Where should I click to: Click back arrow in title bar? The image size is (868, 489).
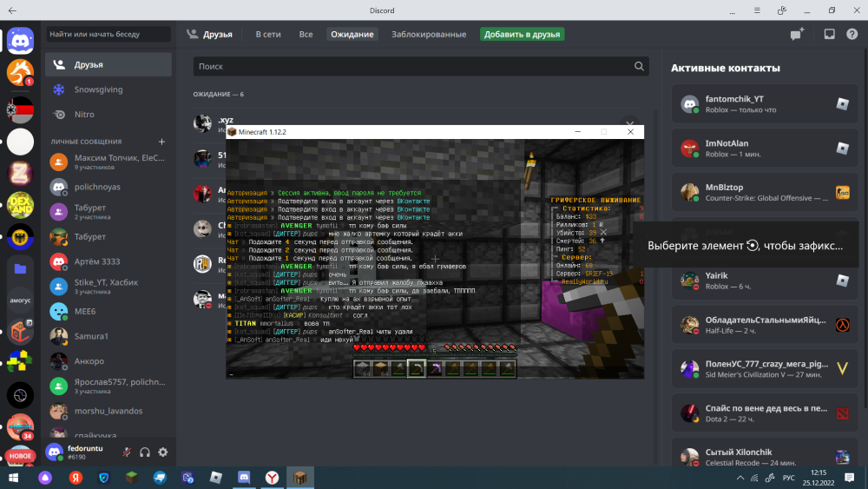tap(12, 10)
